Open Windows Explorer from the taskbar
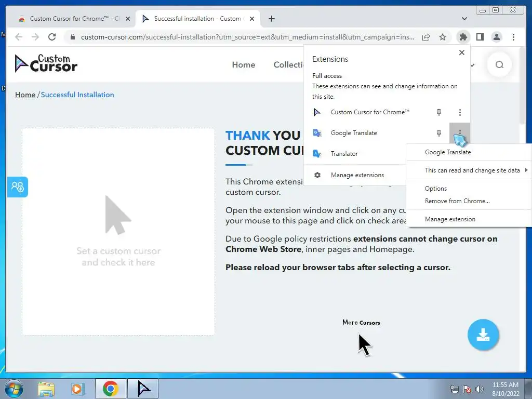Viewport: 532px width, 399px height. pos(46,389)
